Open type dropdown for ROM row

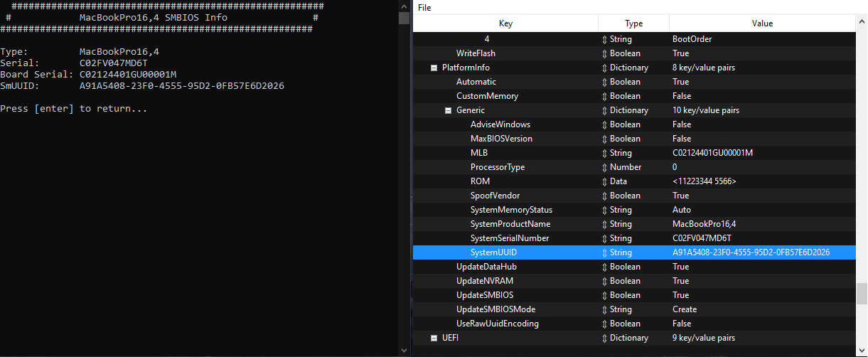[x=604, y=181]
